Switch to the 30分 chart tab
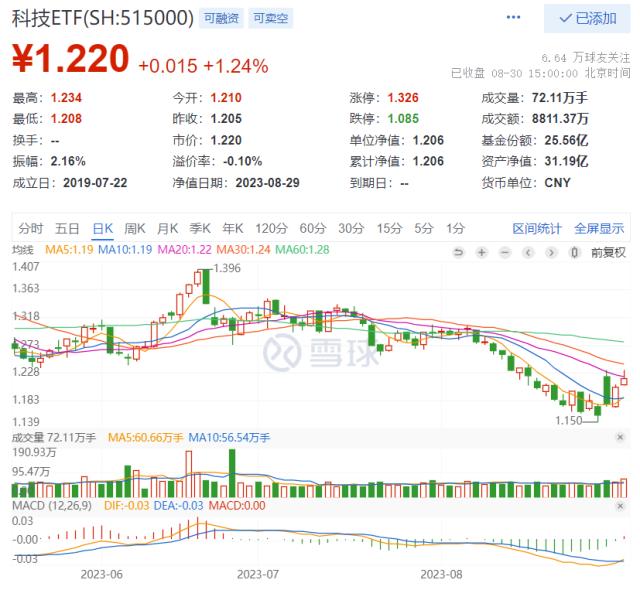Screen dimensions: 640x590 [x=351, y=228]
